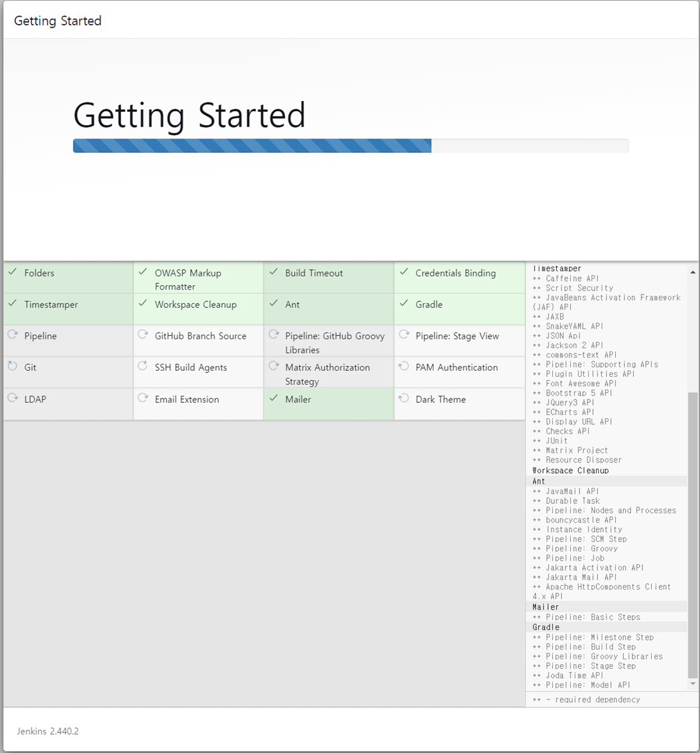700x753 pixels.
Task: Click 'Jackson 2 API' in install log
Action: [575, 345]
